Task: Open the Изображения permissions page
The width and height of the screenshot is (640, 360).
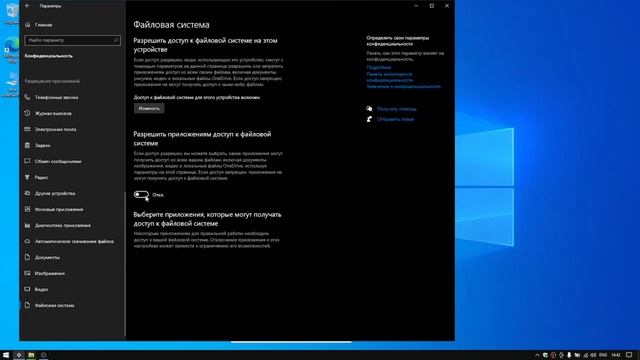Action: click(x=45, y=273)
